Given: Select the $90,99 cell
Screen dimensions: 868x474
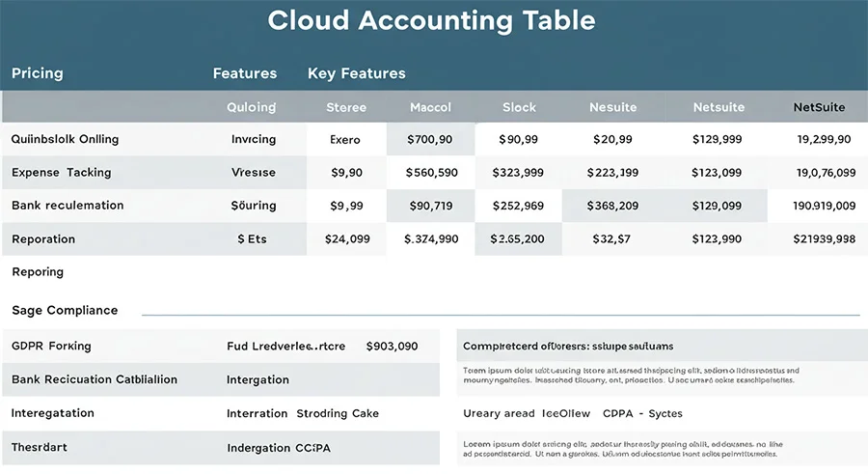Looking at the screenshot, I should 518,139.
